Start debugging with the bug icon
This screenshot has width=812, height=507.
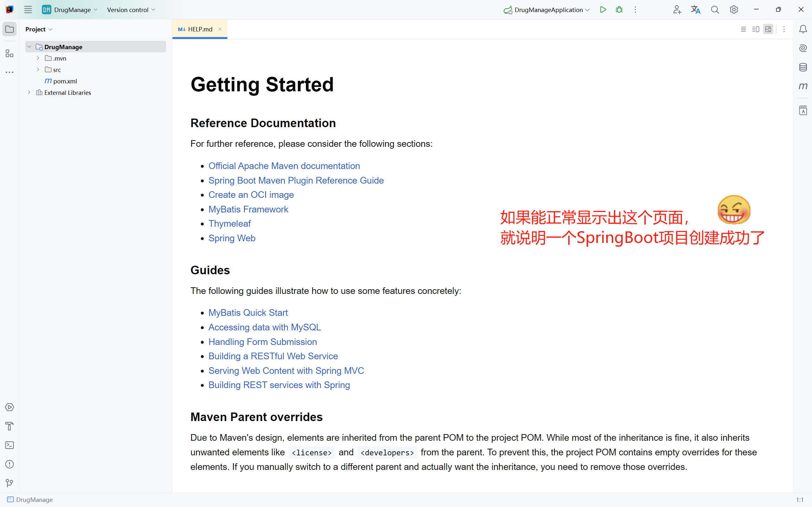[619, 10]
